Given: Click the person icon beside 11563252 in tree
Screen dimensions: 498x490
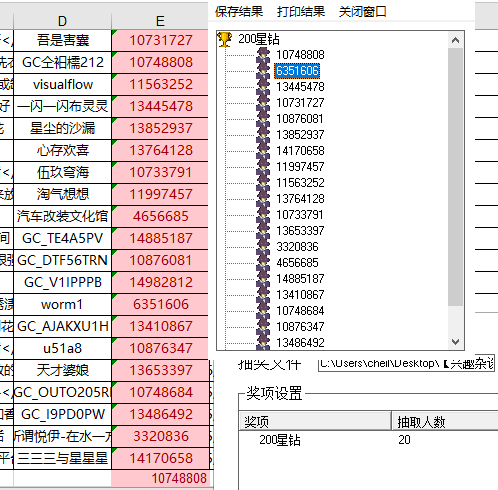Looking at the screenshot, I should point(263,183).
